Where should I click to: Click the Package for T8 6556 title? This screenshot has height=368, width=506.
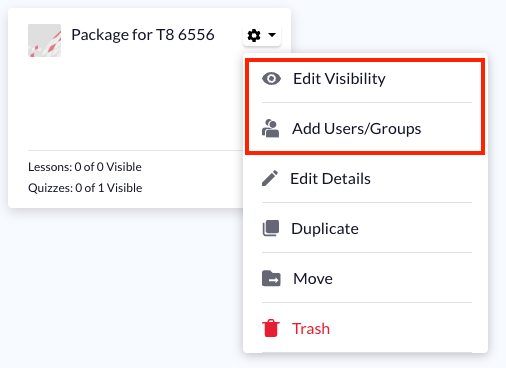click(x=143, y=35)
